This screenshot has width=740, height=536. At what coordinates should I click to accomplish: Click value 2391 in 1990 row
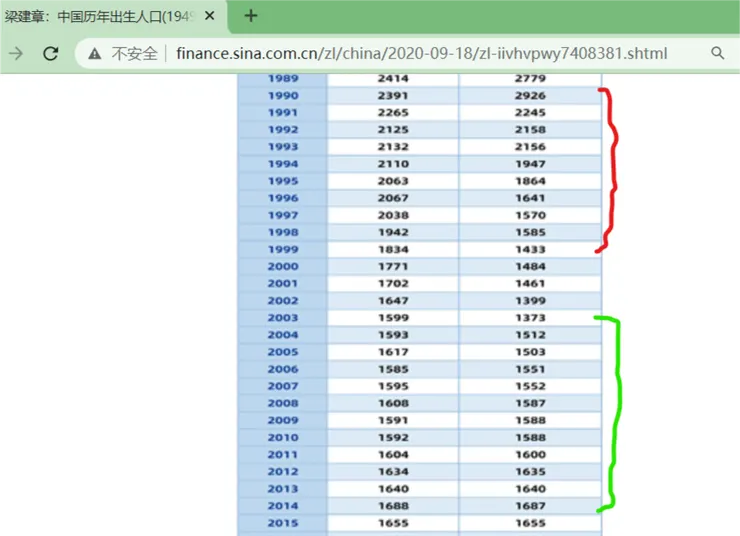click(393, 96)
